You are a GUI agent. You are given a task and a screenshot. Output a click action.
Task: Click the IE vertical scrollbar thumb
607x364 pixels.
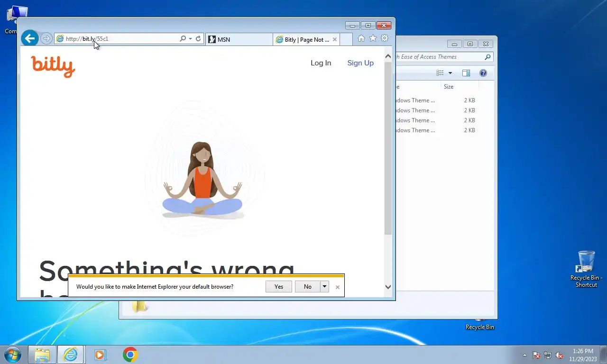pyautogui.click(x=388, y=148)
